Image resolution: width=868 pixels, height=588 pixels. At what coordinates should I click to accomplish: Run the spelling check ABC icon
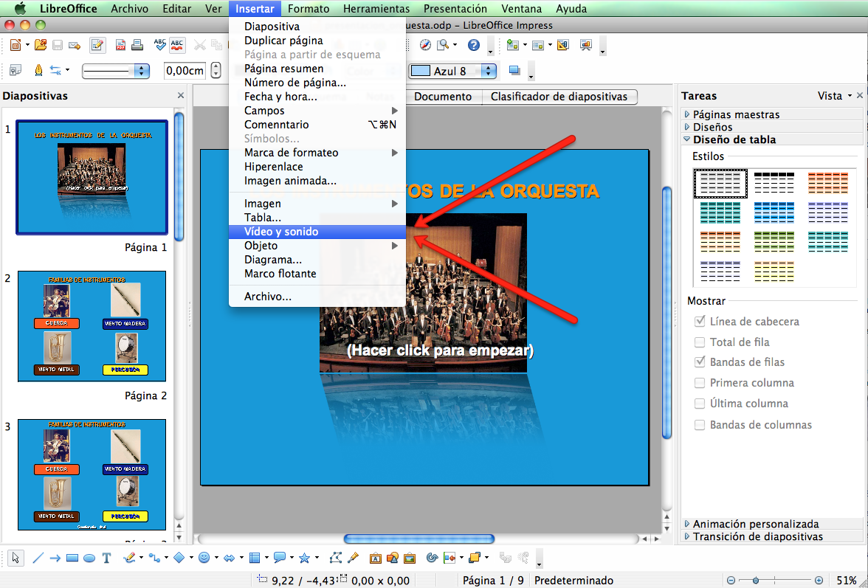(160, 45)
